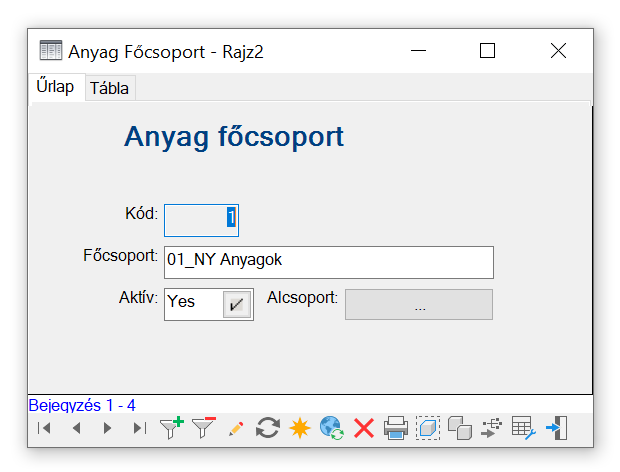Print using the printer icon
Viewport: 620px width, 472px height.
click(x=396, y=428)
